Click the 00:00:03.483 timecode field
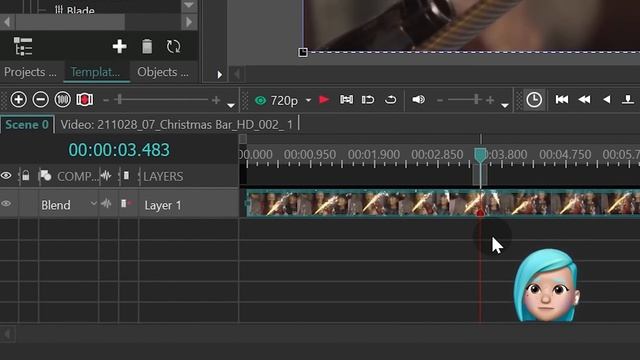 point(119,150)
